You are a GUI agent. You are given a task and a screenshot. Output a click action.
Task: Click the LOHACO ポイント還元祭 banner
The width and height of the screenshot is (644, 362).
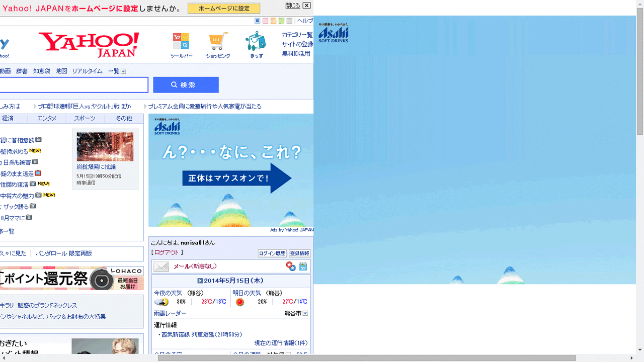click(72, 278)
